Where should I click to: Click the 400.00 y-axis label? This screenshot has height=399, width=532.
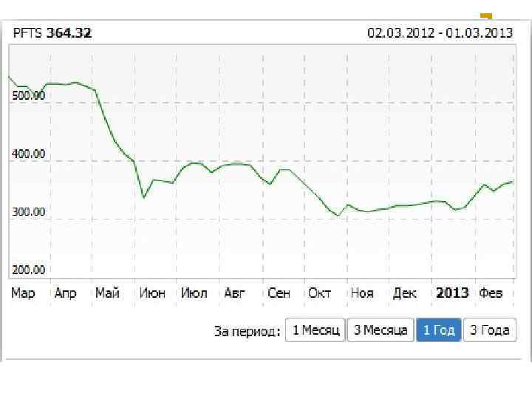29,154
